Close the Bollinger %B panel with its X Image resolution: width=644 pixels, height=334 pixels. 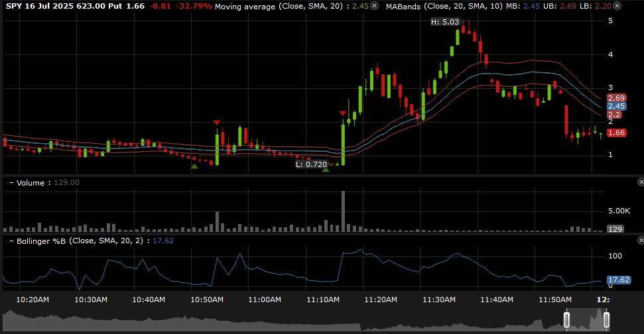(641, 240)
